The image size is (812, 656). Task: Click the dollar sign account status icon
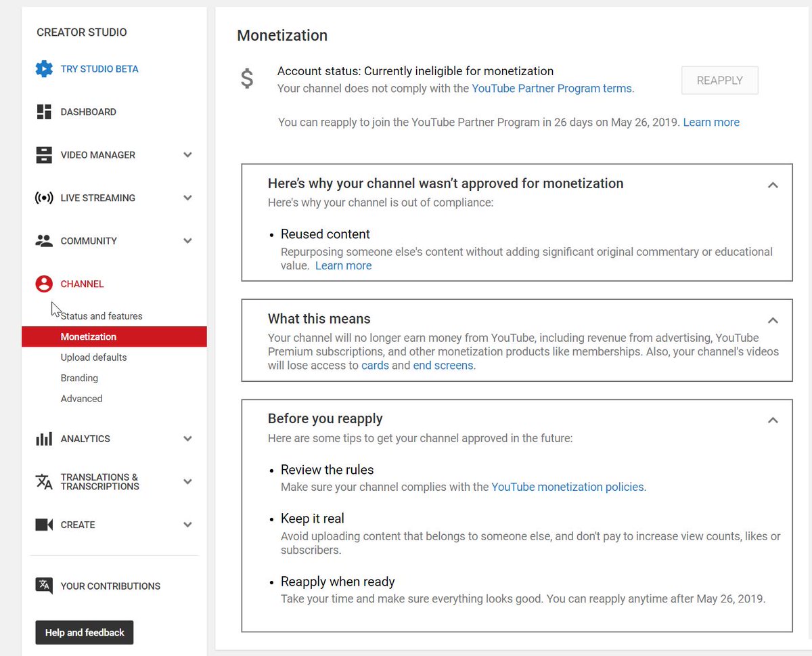click(x=247, y=79)
